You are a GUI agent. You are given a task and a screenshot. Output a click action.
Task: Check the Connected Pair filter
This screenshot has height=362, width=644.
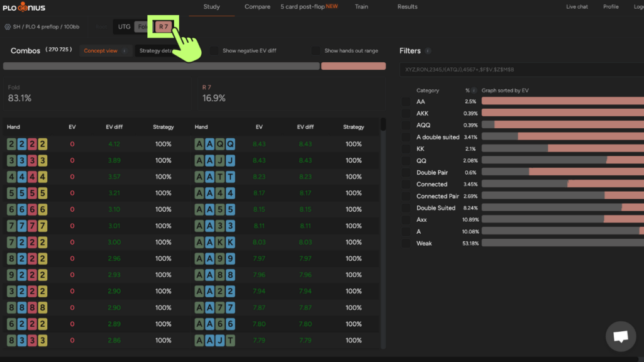pos(406,196)
